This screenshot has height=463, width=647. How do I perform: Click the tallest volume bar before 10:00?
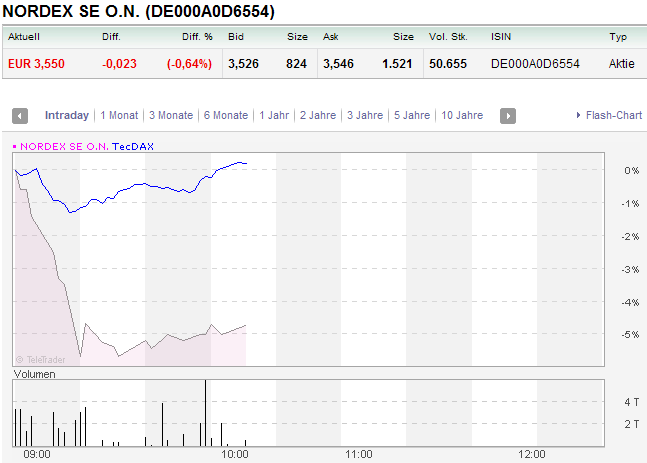point(205,413)
